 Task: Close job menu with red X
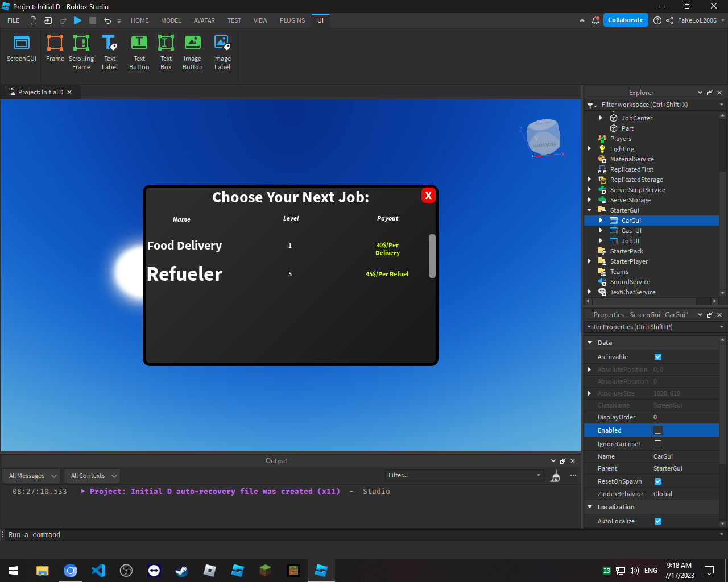tap(428, 196)
